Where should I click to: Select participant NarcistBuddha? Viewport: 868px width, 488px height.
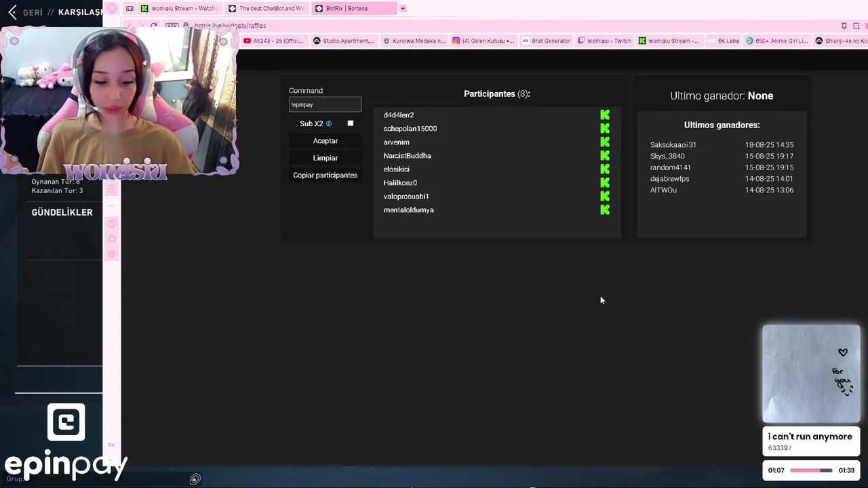[408, 155]
